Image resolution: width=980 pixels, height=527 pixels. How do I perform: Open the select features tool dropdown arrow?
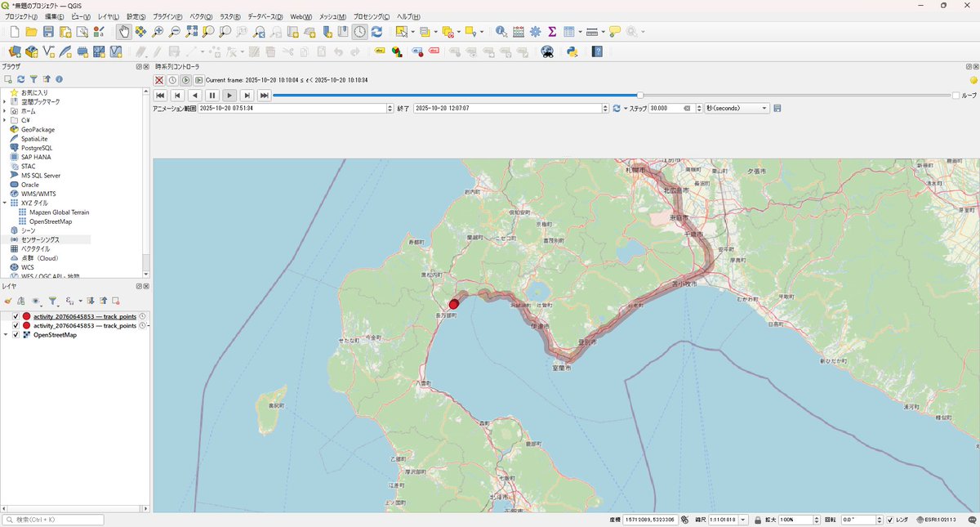[x=413, y=32]
